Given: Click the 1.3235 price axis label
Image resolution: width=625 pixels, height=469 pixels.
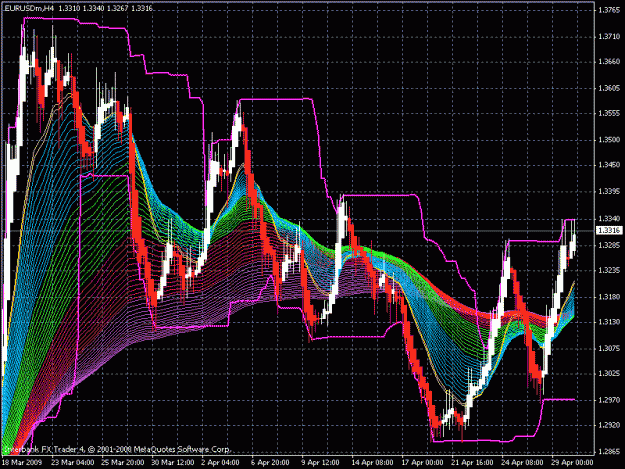Looking at the screenshot, I should coord(609,271).
